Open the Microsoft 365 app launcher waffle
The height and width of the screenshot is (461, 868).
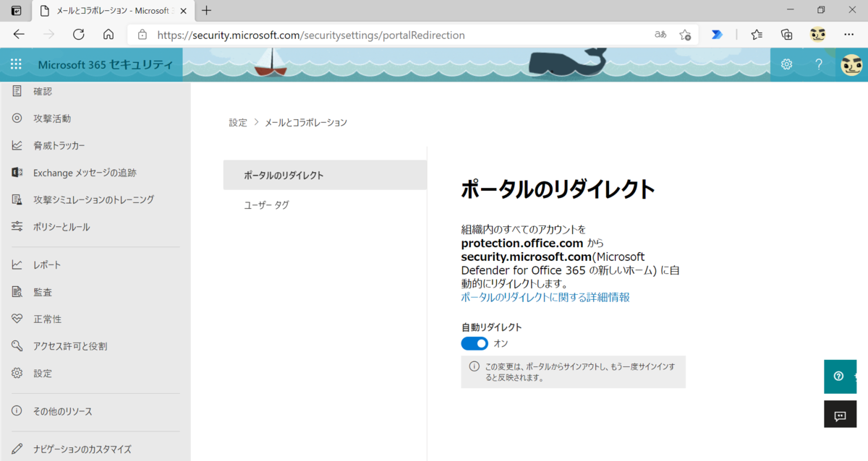[16, 64]
